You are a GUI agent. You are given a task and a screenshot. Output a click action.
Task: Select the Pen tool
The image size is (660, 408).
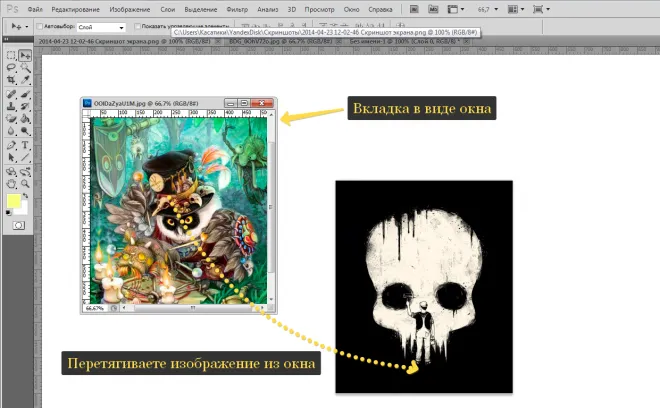11,145
